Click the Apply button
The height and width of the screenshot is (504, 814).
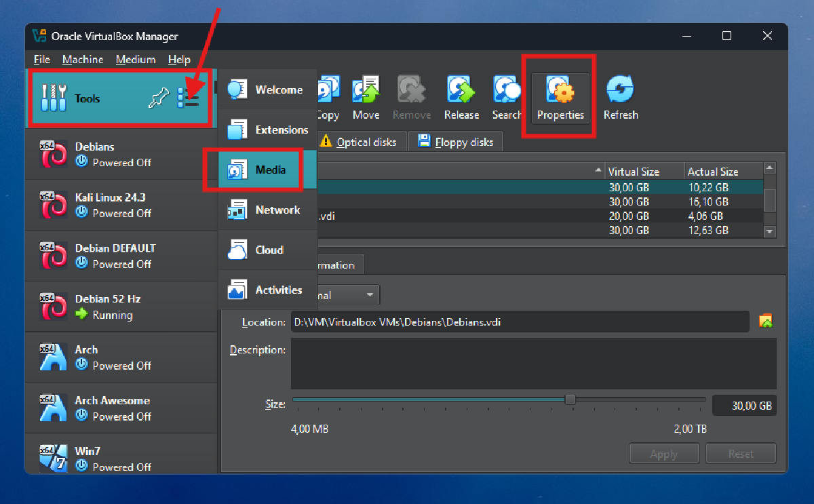coord(664,454)
